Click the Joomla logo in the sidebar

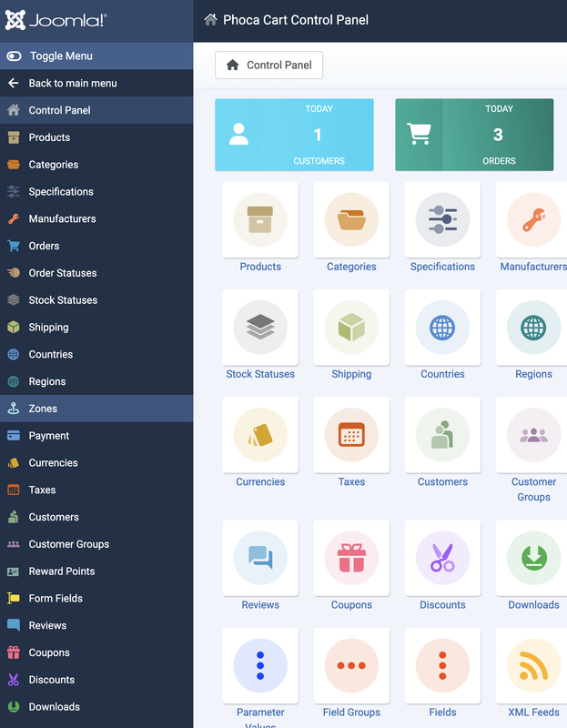[x=56, y=20]
